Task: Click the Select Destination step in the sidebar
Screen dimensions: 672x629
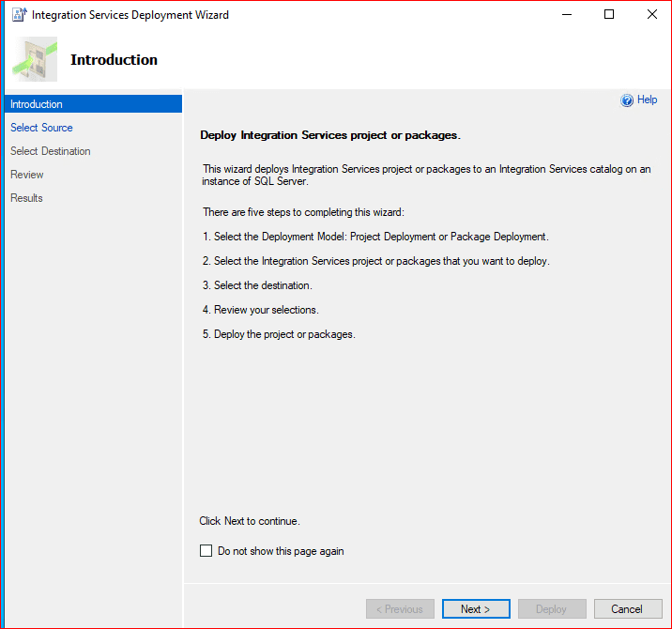Action: point(51,151)
